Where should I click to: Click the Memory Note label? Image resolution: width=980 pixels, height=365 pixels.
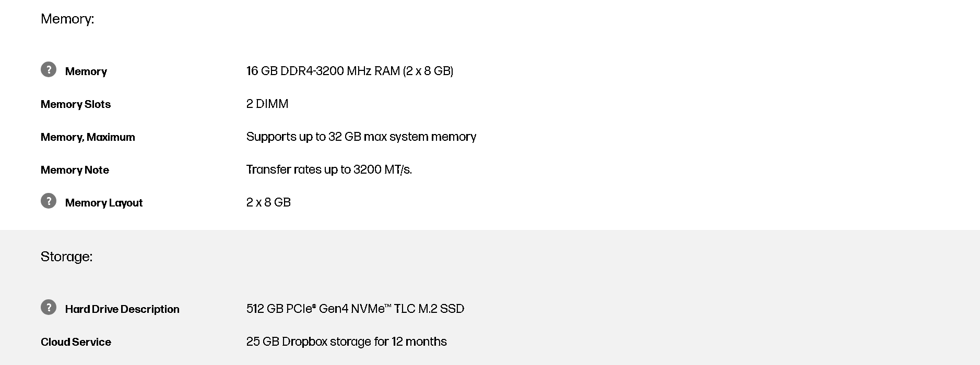(75, 170)
